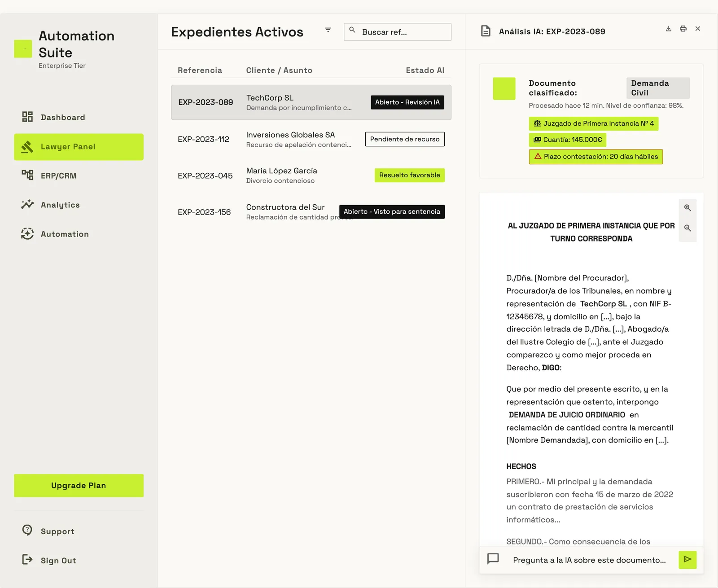Zoom out on the document preview

[687, 228]
